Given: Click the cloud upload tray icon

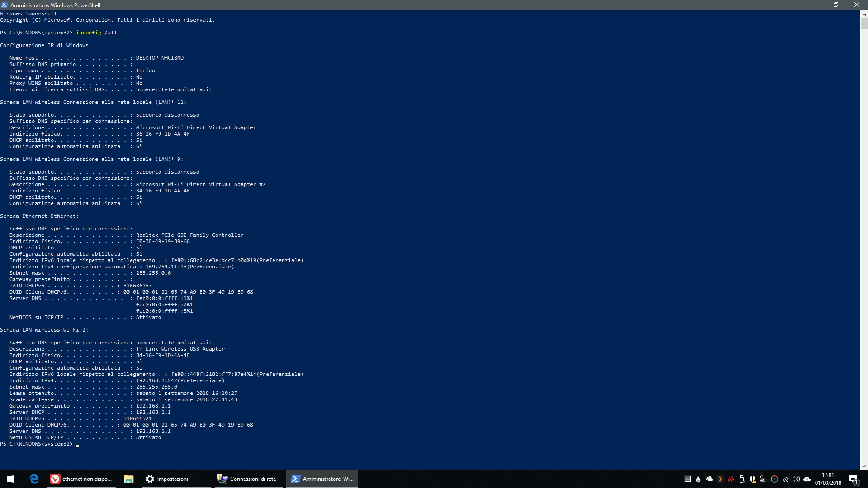Looking at the screenshot, I should pos(807,479).
